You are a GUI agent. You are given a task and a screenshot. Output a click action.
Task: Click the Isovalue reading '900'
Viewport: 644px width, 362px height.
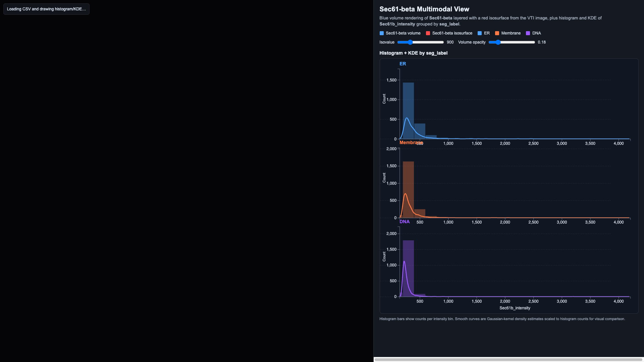click(x=450, y=42)
